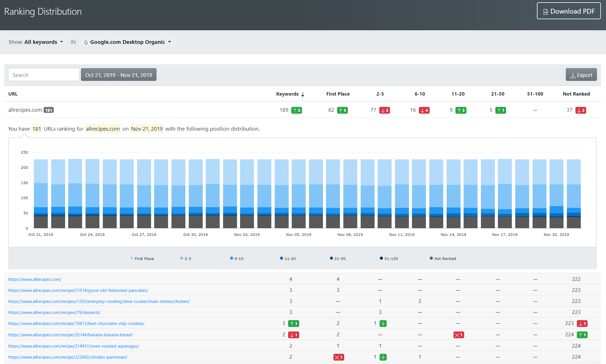Click the First Place column header
Viewport: 606px width, 364px height.
(338, 94)
